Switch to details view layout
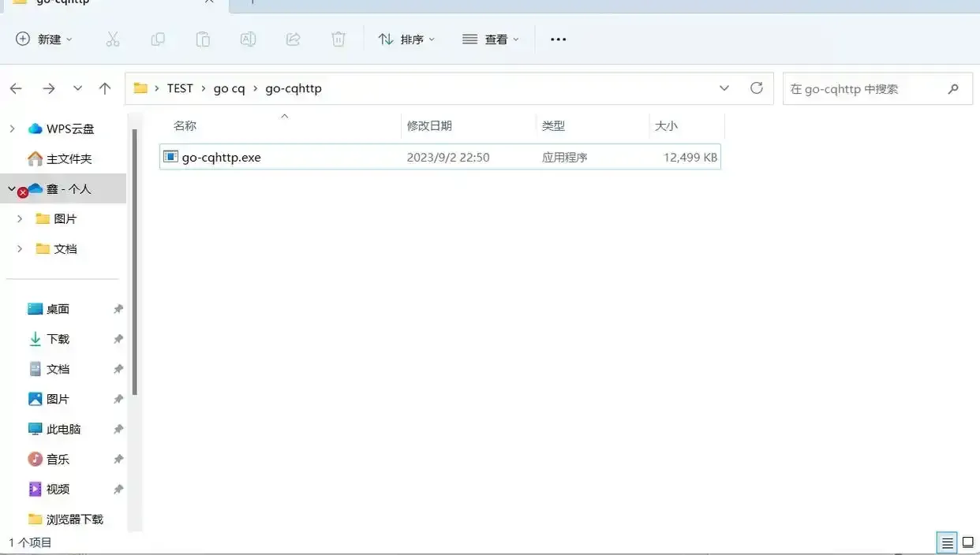Image resolution: width=980 pixels, height=555 pixels. [946, 542]
